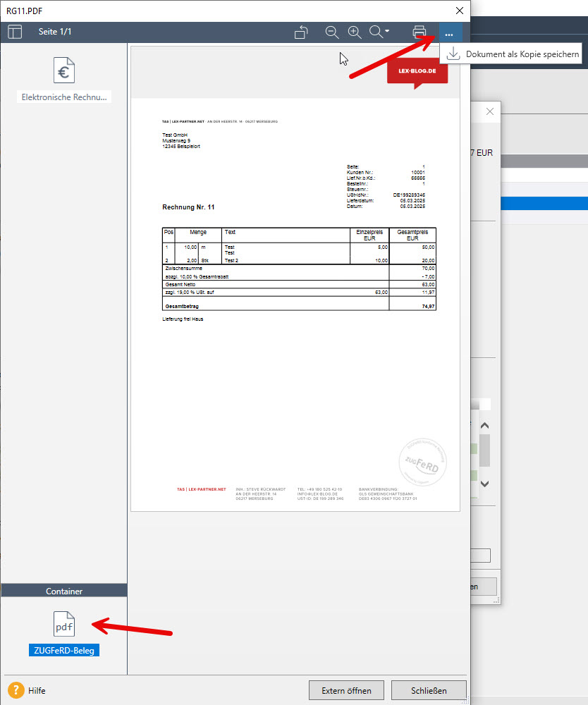Click the USt-IdNr value DE199289346
The height and width of the screenshot is (705, 588).
409,195
